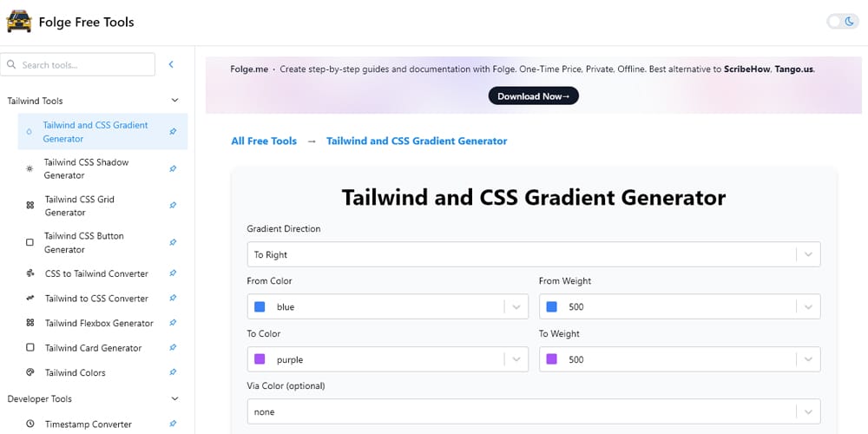Pin the Tailwind CSS Shadow Generator tool
868x434 pixels.
[x=173, y=168]
